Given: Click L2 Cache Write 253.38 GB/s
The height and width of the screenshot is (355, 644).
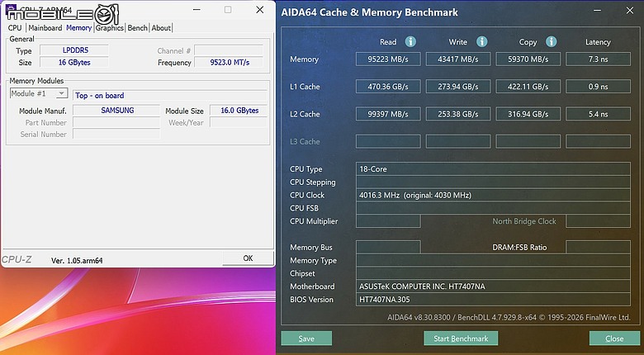Looking at the screenshot, I should click(x=458, y=114).
